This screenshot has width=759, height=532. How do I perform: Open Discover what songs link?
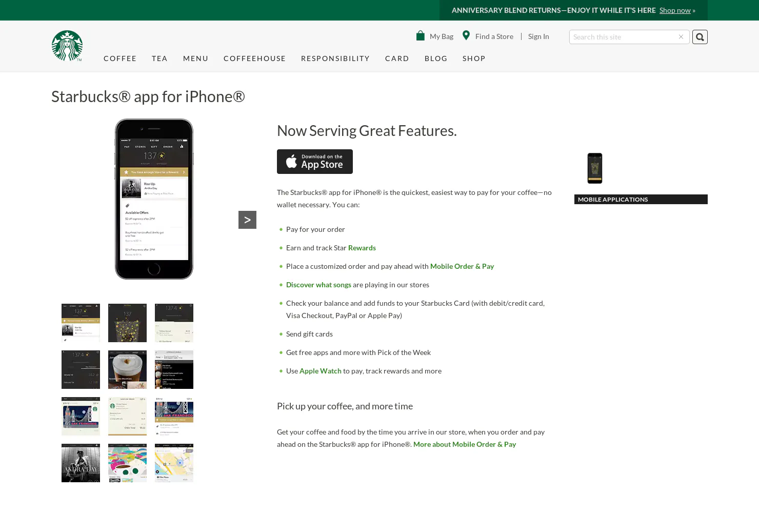[318, 285]
